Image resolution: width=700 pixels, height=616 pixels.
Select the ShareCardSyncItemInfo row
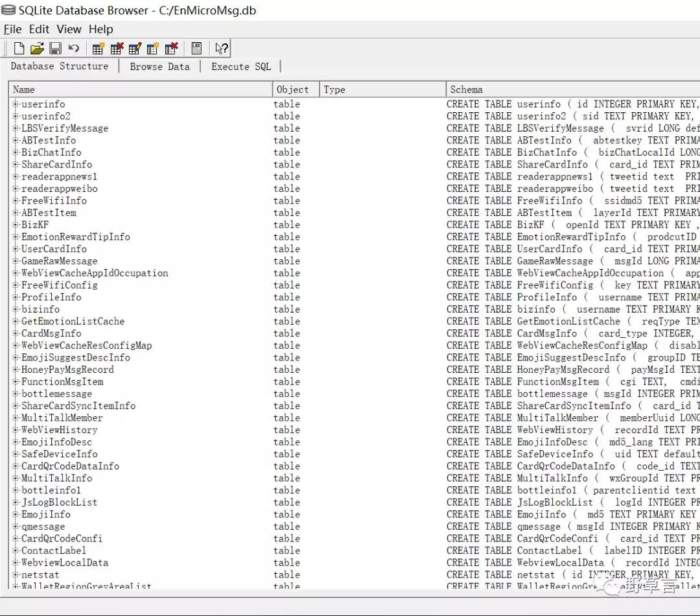click(355, 406)
